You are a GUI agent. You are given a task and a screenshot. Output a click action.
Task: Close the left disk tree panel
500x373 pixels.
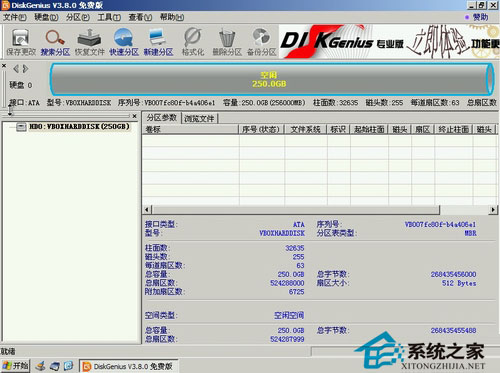coord(134,116)
